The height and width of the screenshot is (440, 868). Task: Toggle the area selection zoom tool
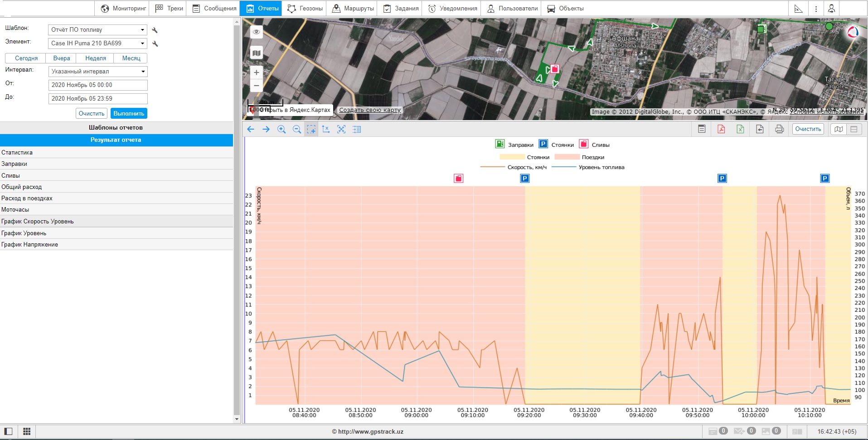pos(311,129)
